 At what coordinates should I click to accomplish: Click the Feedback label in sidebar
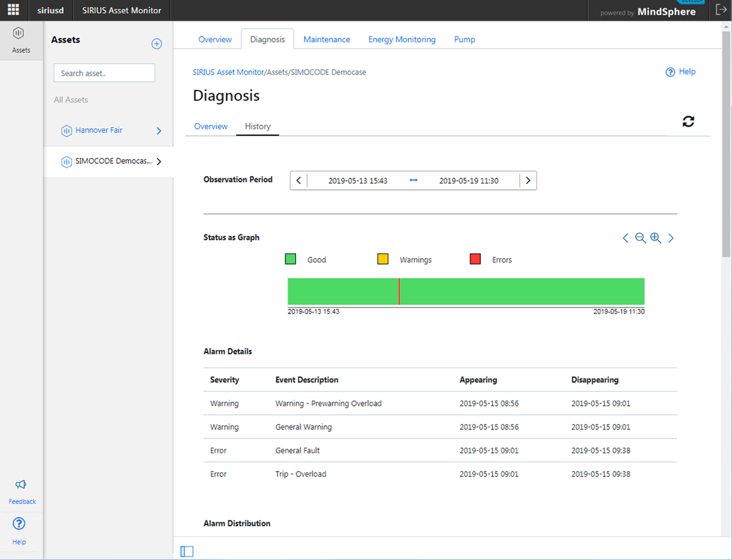point(22,501)
